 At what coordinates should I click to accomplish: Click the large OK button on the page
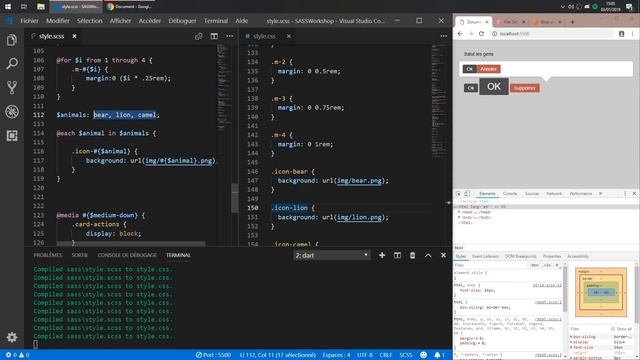pos(494,87)
